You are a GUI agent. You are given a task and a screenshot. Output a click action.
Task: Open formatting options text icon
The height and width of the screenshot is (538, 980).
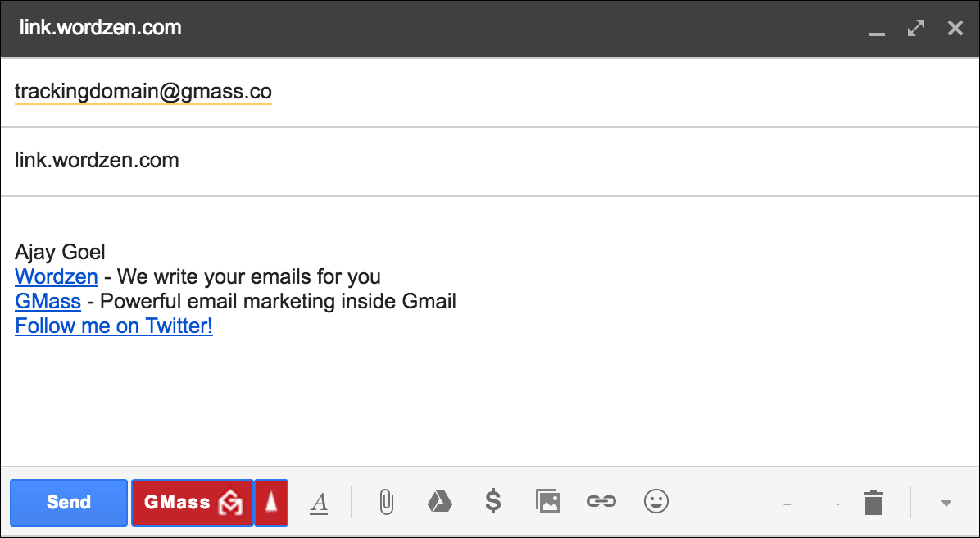[x=320, y=503]
